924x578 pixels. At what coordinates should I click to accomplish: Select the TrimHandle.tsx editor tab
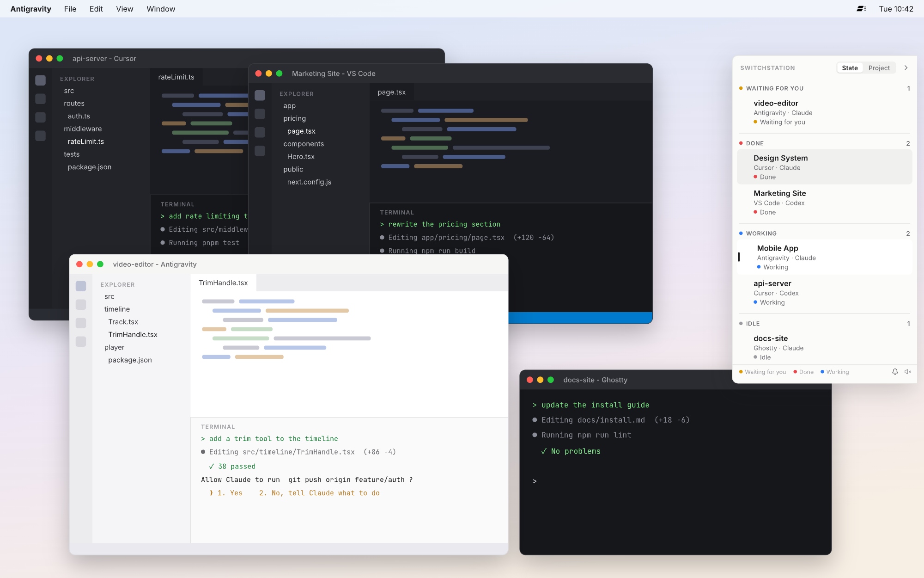pyautogui.click(x=223, y=283)
